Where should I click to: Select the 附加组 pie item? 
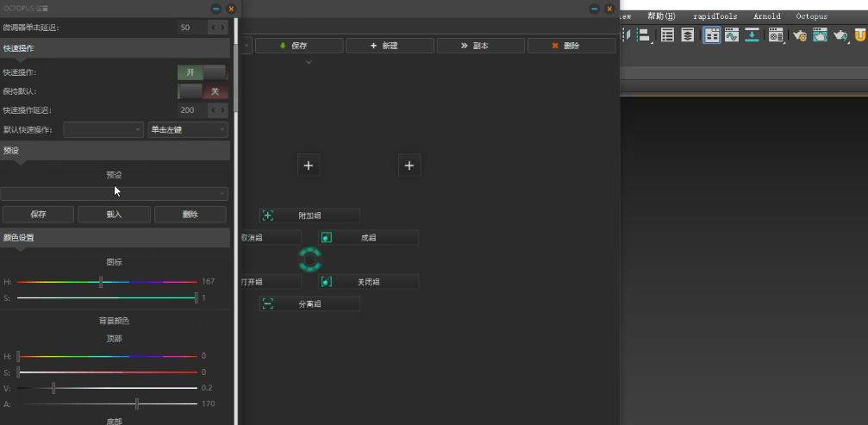click(x=310, y=216)
